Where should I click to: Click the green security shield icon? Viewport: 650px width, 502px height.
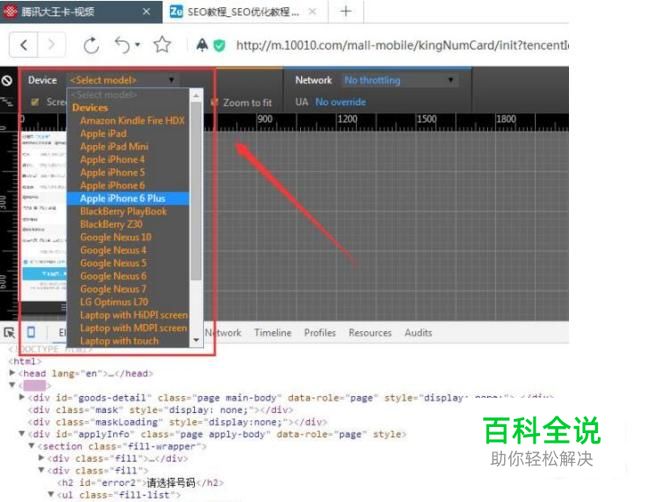click(x=219, y=45)
